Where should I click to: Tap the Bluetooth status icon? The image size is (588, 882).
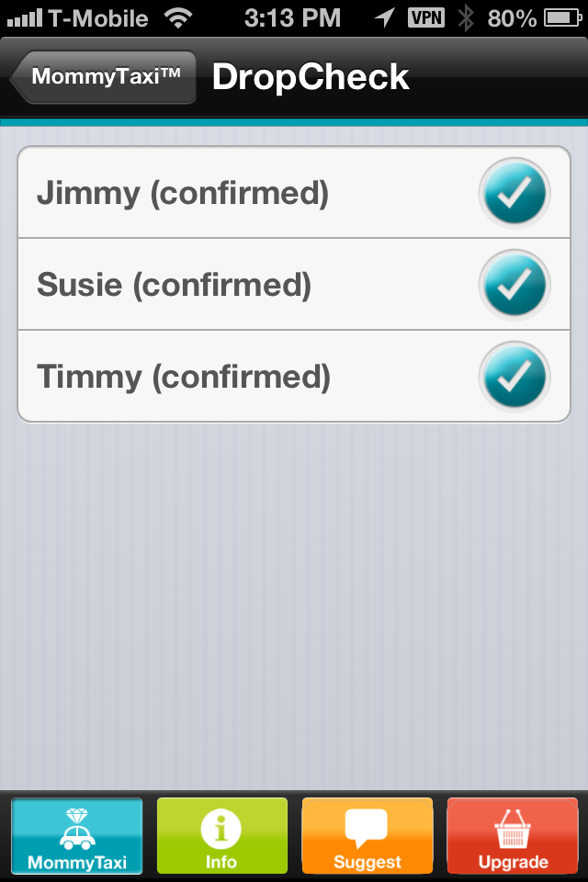click(x=466, y=17)
